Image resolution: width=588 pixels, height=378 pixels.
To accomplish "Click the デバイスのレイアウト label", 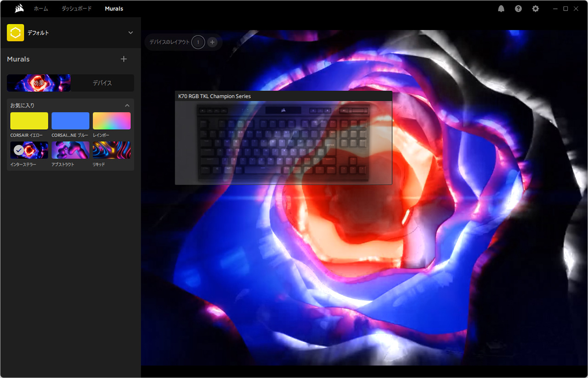I will tap(170, 42).
